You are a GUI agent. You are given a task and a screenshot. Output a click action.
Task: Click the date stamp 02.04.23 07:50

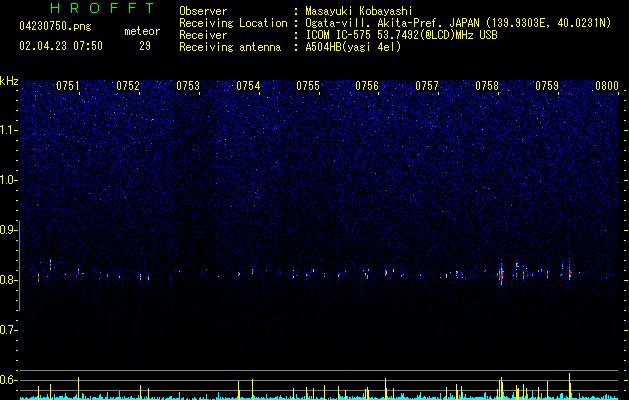(61, 46)
